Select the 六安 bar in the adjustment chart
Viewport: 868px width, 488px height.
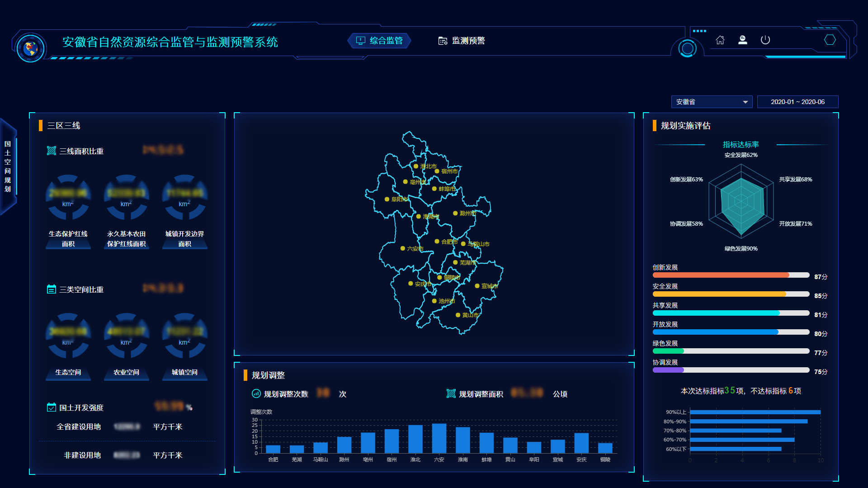pos(439,438)
